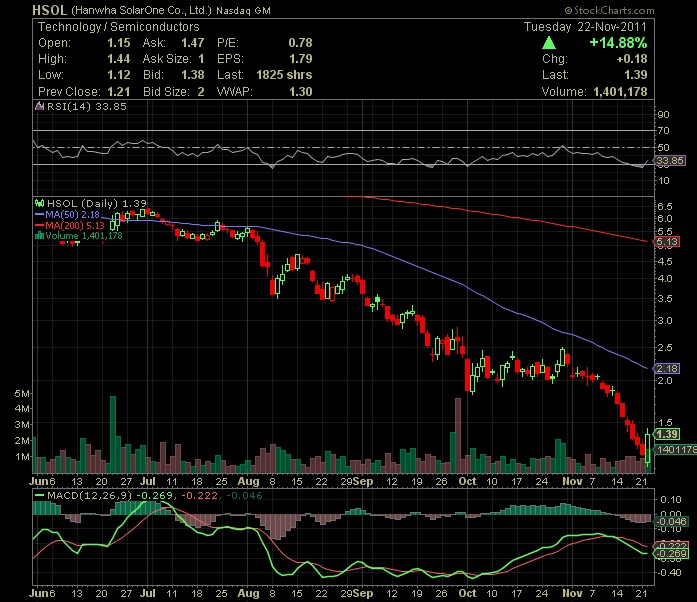697x602 pixels.
Task: Click the StockCharts.com copyright link
Action: 609,10
